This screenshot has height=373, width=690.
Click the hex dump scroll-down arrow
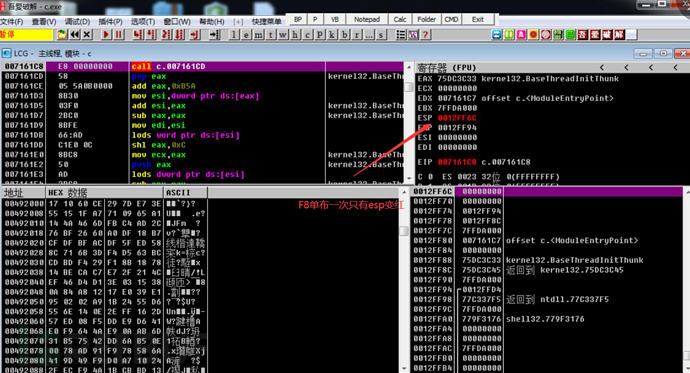coord(404,369)
